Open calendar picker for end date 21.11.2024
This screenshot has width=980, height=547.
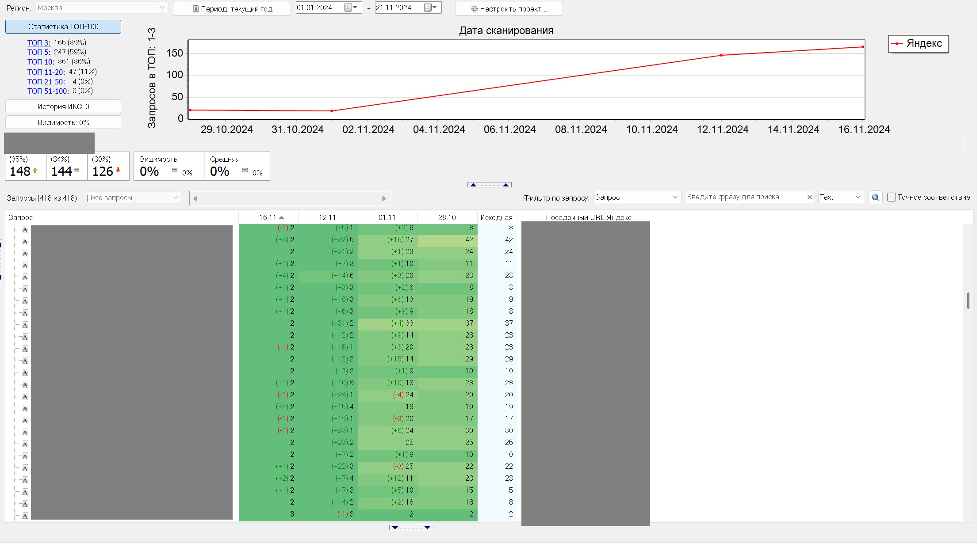click(x=430, y=8)
